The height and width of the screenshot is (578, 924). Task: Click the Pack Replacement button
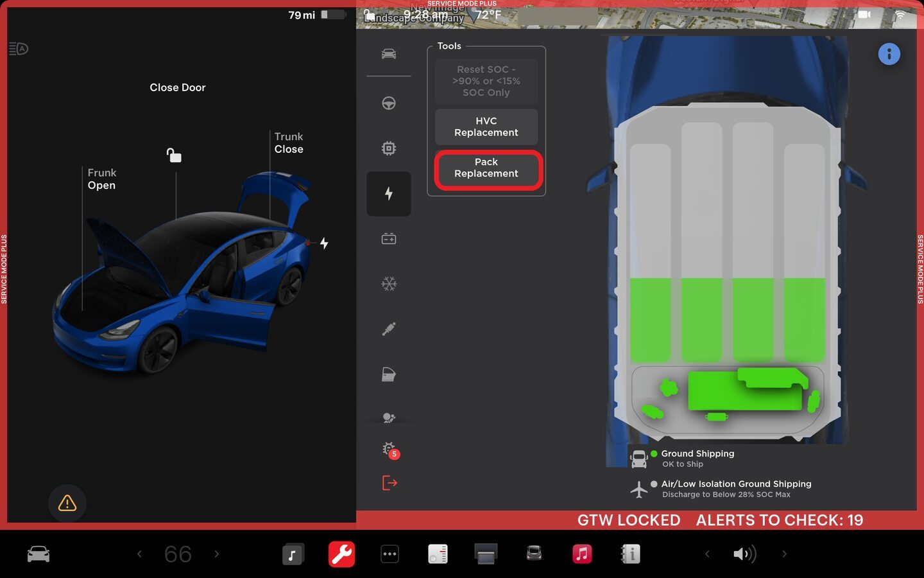tap(486, 168)
